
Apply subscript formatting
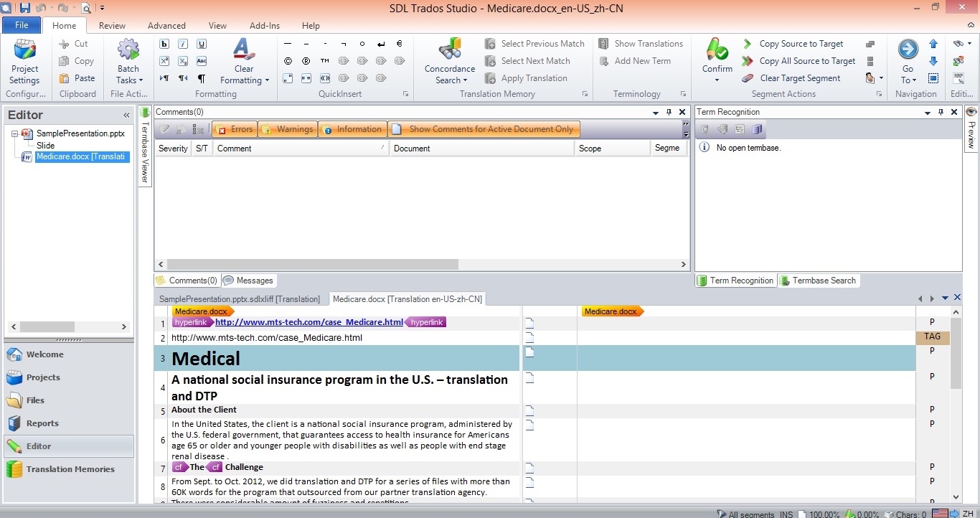click(183, 61)
